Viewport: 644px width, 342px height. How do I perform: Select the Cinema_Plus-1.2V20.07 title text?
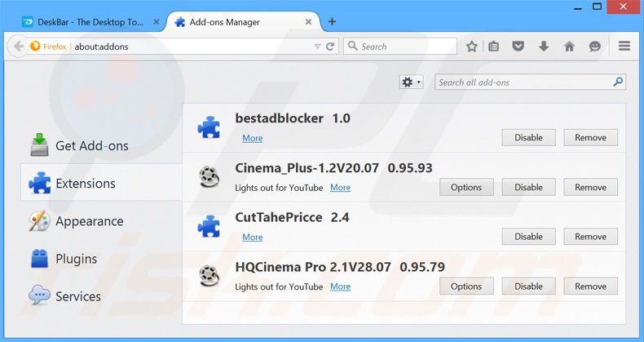pos(307,168)
